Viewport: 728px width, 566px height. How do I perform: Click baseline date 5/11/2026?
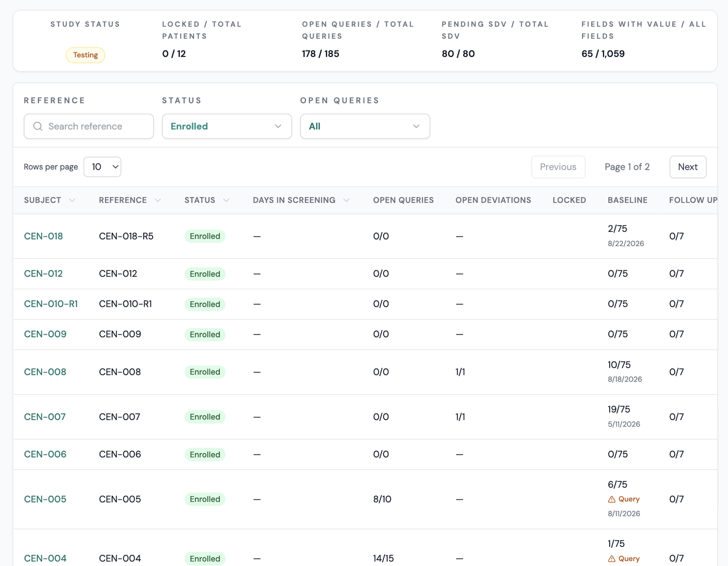624,424
